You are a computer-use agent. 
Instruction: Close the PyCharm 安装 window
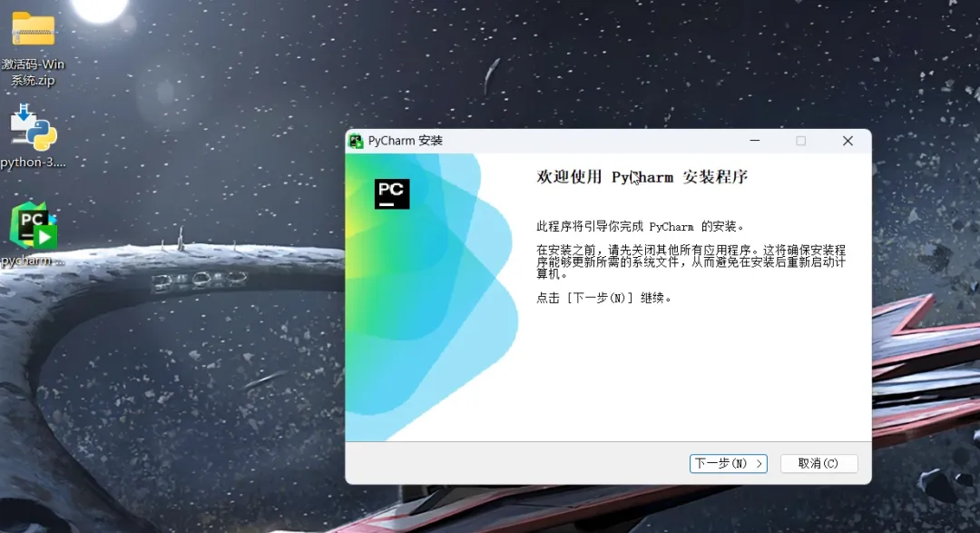point(848,141)
